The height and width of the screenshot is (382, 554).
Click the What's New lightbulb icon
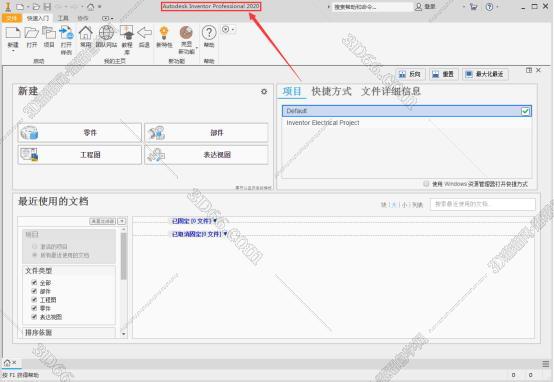(164, 33)
